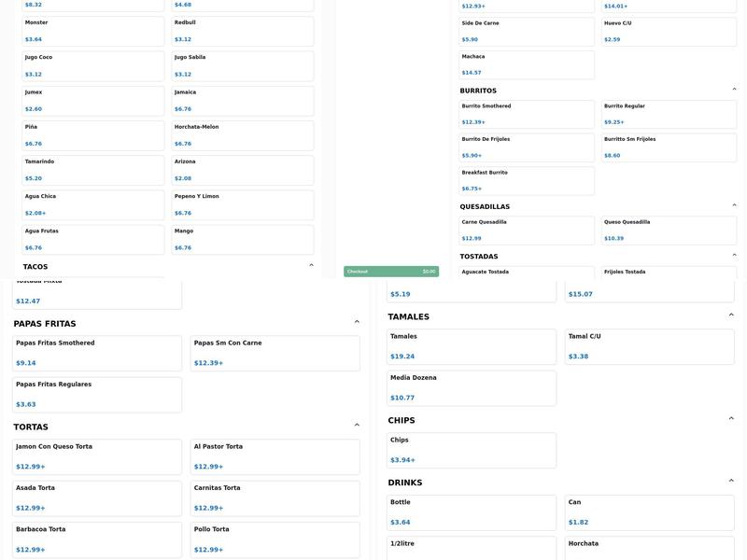This screenshot has height=560, width=747.
Task: Pick Papas Fritas Smothered
Action: click(x=97, y=354)
